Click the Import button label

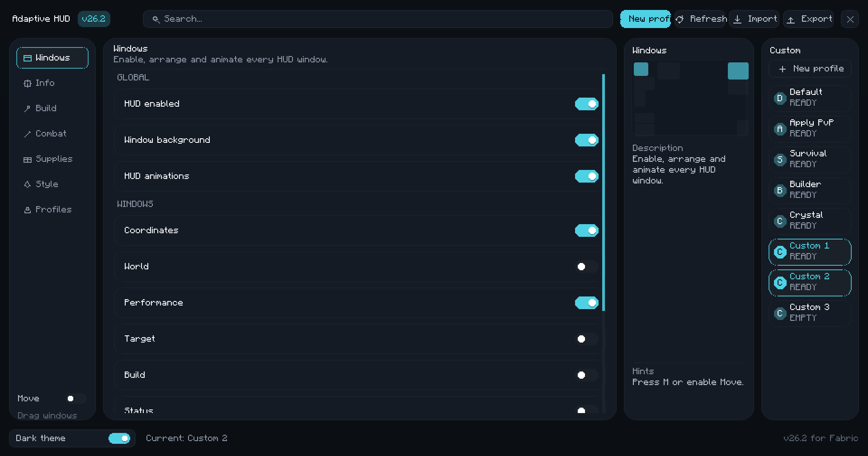[762, 19]
